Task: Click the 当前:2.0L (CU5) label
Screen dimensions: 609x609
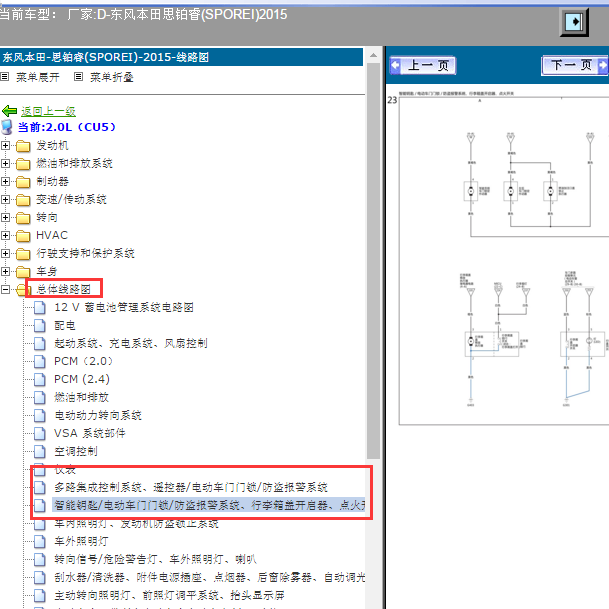Action: pyautogui.click(x=67, y=127)
